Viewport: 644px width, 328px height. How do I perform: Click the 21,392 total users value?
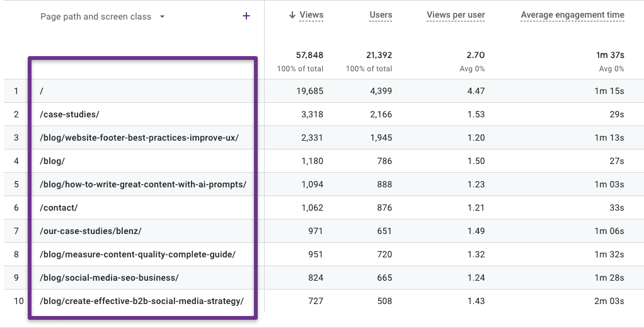tap(378, 56)
